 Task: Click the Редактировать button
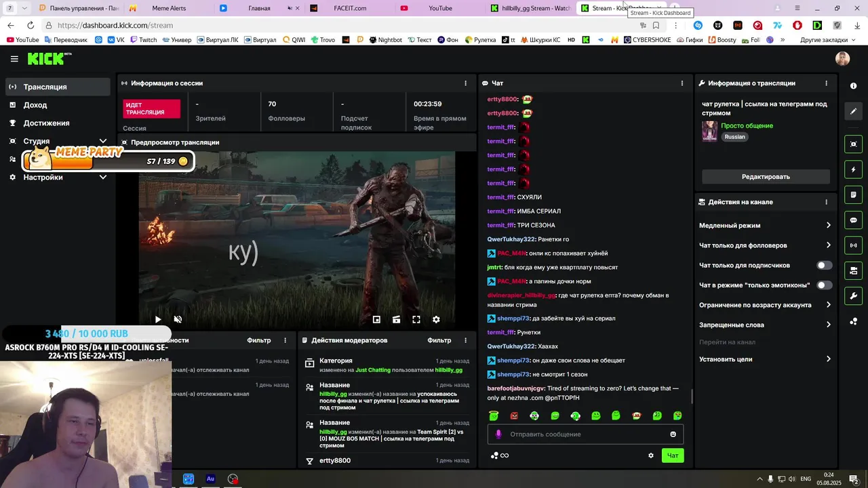tap(766, 177)
